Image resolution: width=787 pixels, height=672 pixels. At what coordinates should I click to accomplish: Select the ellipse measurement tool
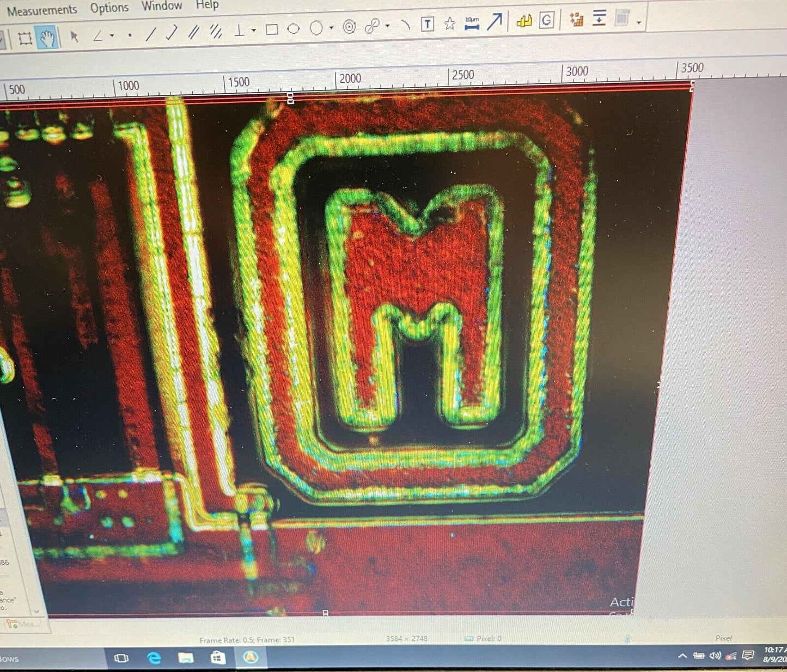[x=294, y=29]
